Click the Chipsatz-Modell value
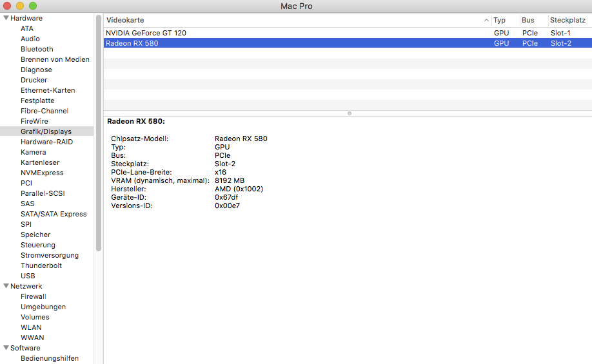Viewport: 592px width, 364px height. pyautogui.click(x=241, y=139)
